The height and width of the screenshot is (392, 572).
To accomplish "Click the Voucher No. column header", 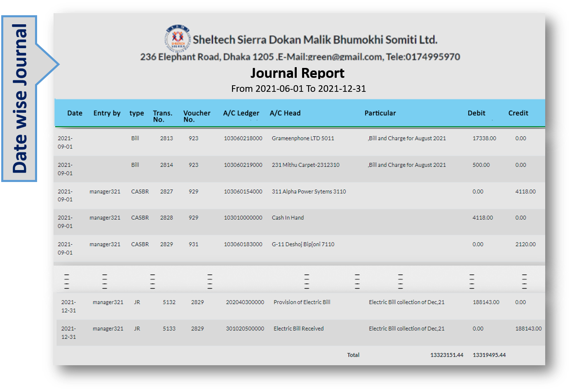I will coord(197,116).
